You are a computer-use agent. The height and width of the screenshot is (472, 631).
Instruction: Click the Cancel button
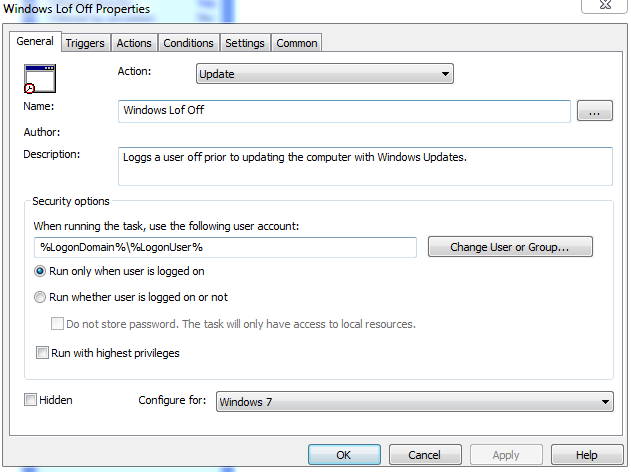point(424,455)
